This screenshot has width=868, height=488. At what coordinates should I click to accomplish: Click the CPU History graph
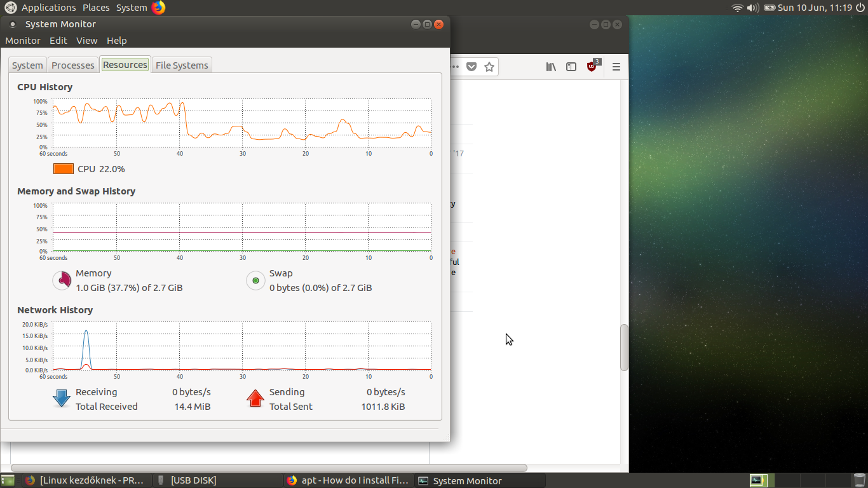tap(241, 123)
